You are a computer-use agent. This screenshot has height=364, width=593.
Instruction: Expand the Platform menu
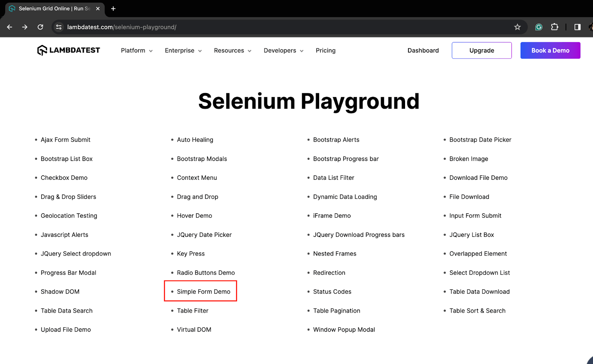tap(137, 50)
